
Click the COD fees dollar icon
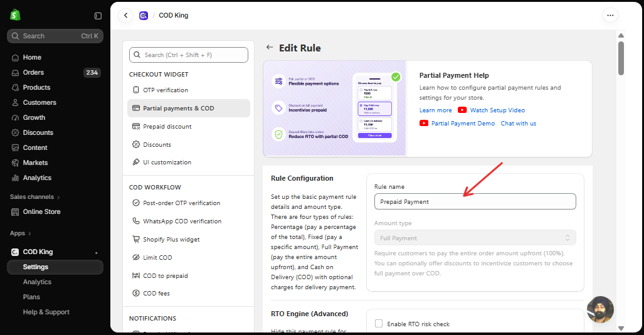pyautogui.click(x=136, y=294)
